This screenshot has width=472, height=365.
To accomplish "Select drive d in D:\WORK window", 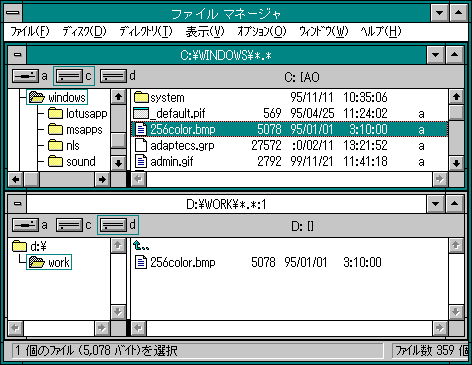I will pos(118,225).
